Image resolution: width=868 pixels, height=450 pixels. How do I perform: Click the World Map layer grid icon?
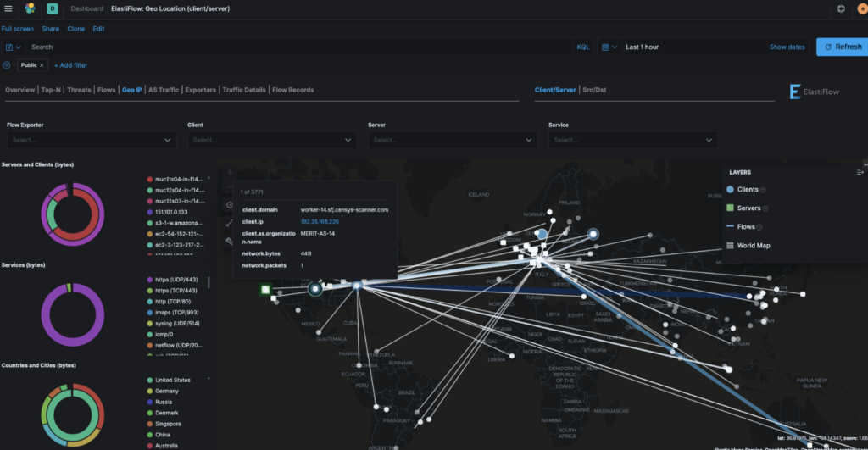coord(730,245)
